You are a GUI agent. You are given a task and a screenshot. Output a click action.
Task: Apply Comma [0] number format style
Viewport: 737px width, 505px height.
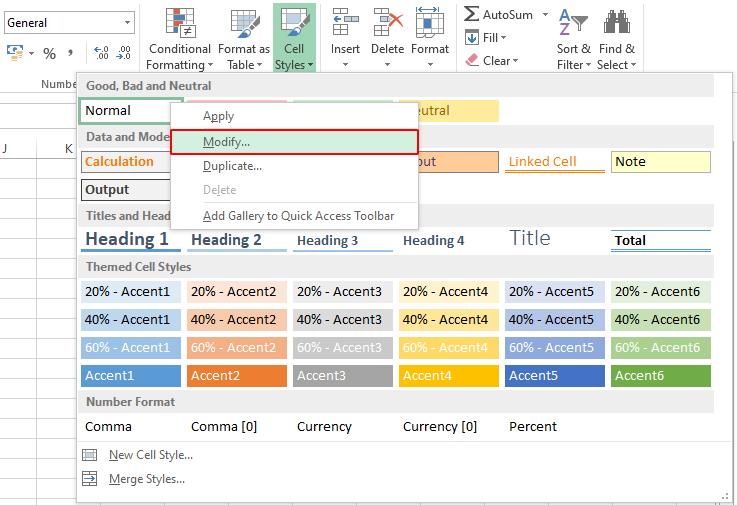click(237, 426)
